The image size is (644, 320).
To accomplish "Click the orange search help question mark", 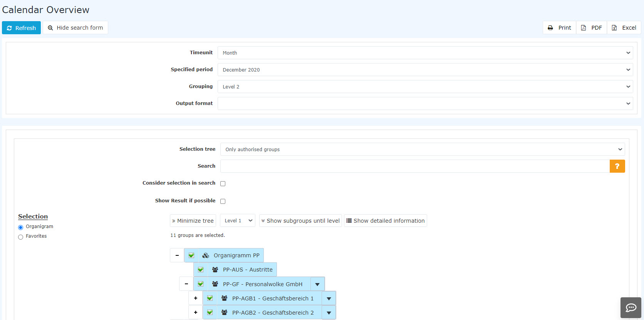I will point(617,166).
